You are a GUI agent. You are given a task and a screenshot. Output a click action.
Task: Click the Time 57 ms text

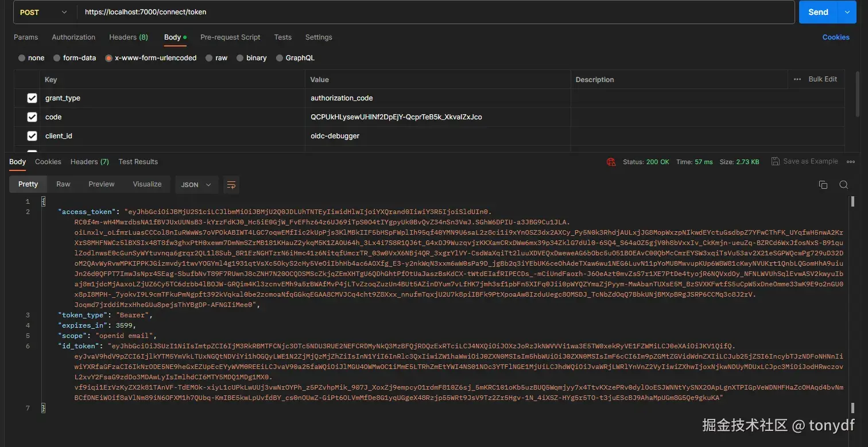pyautogui.click(x=694, y=162)
